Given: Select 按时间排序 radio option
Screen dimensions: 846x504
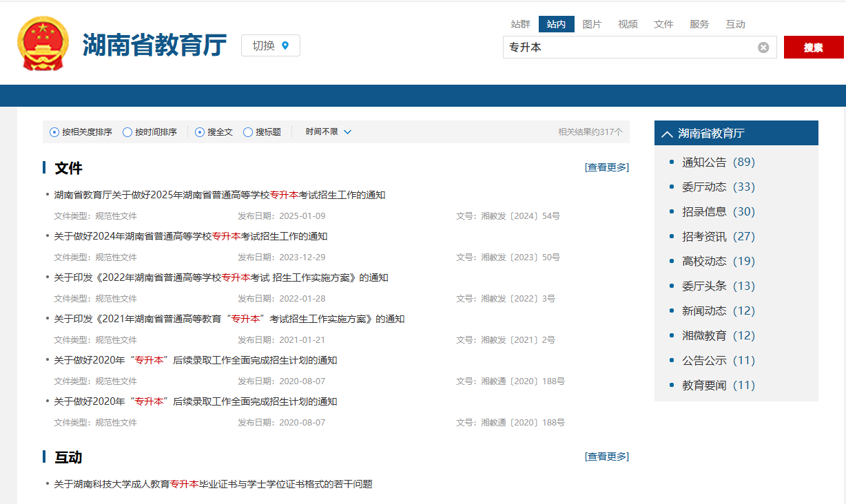Looking at the screenshot, I should point(127,132).
